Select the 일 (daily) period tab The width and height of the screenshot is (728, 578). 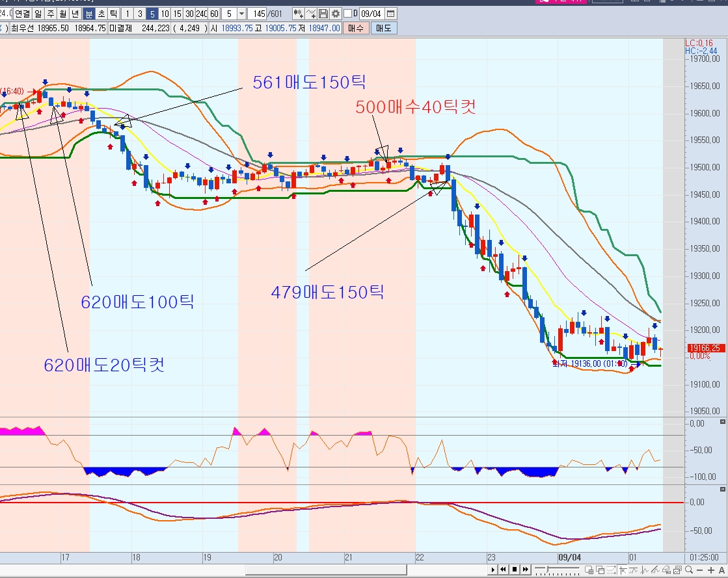(x=40, y=14)
